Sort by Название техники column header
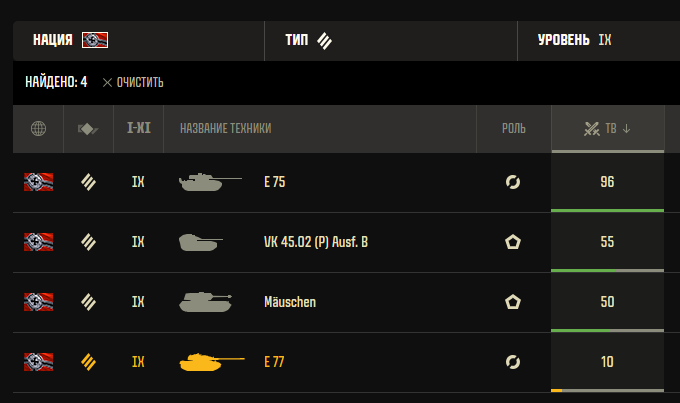 pyautogui.click(x=225, y=128)
